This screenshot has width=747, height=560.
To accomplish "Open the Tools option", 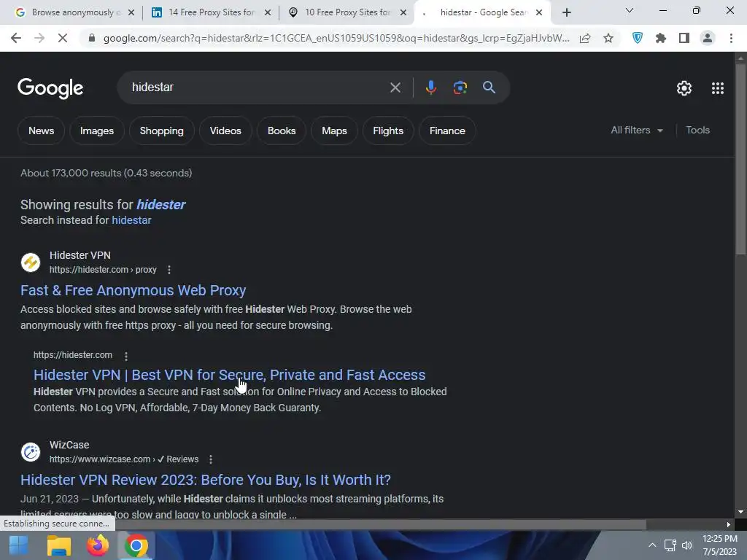I will point(697,130).
